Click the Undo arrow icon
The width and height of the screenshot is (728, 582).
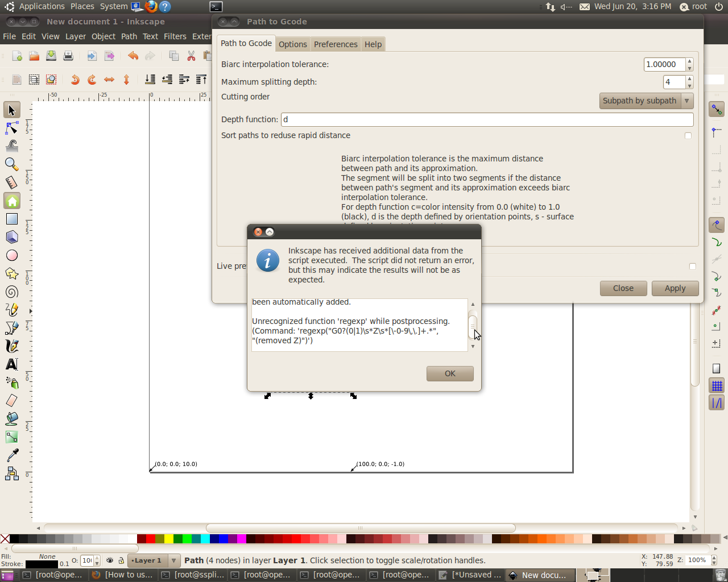click(133, 56)
